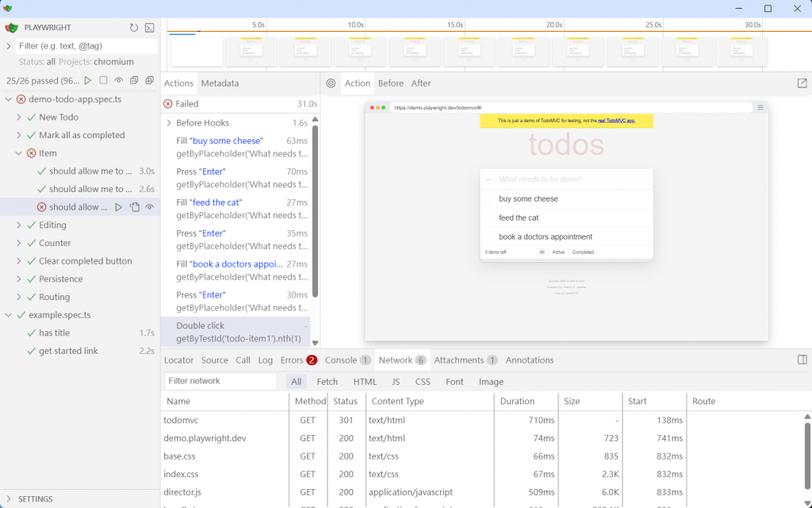
Task: Click real TodoMVC app link in snapshot
Action: point(616,121)
